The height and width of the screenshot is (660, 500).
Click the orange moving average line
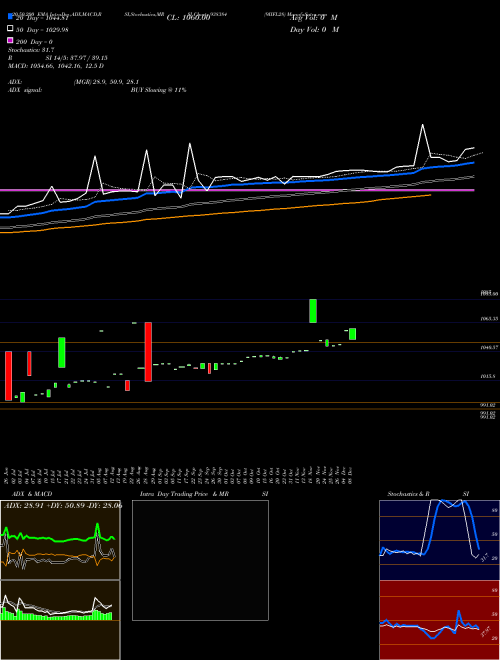click(x=215, y=213)
